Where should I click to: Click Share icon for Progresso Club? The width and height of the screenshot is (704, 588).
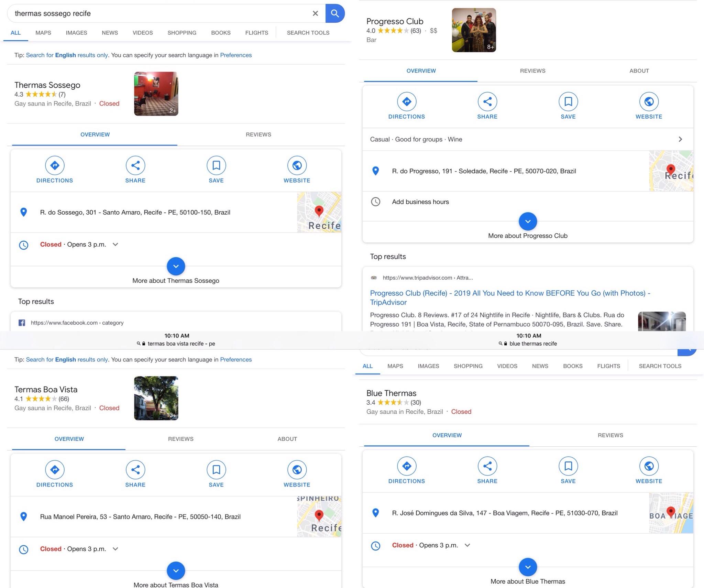[487, 101]
